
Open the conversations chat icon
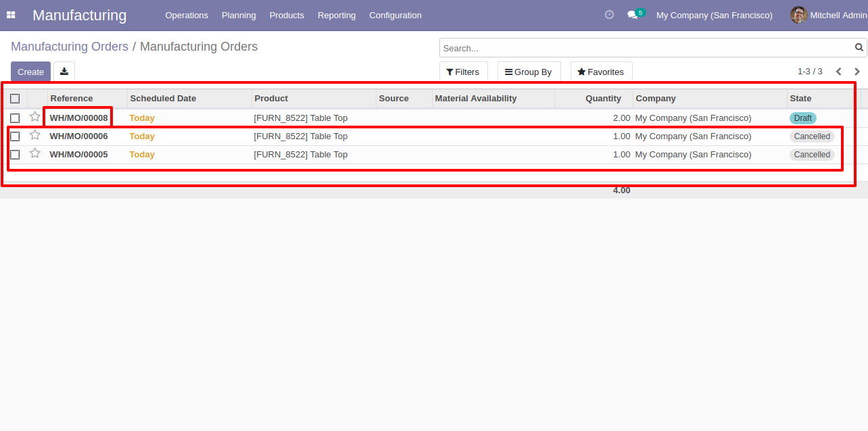633,15
